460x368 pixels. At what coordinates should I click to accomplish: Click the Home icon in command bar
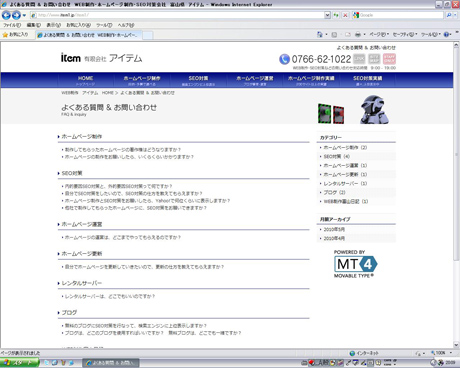coord(319,34)
